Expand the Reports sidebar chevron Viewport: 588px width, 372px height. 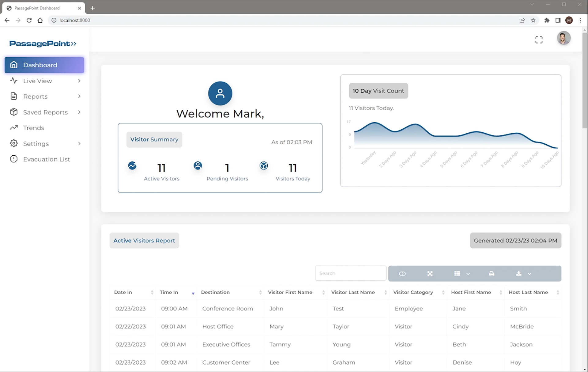pos(79,96)
